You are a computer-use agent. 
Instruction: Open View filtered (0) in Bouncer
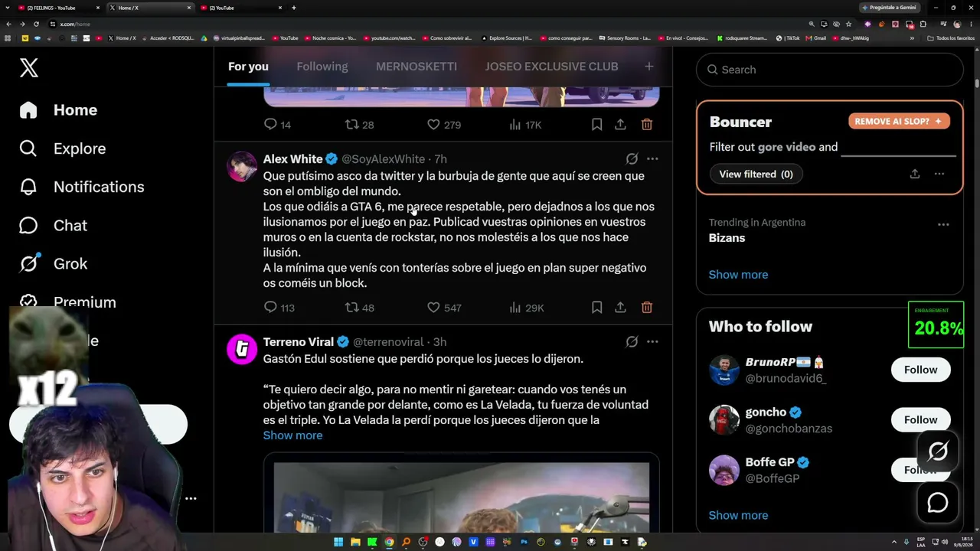click(756, 174)
